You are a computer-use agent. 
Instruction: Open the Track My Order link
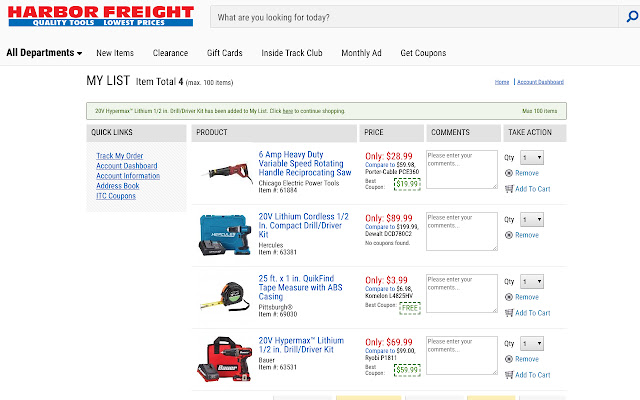(x=119, y=156)
